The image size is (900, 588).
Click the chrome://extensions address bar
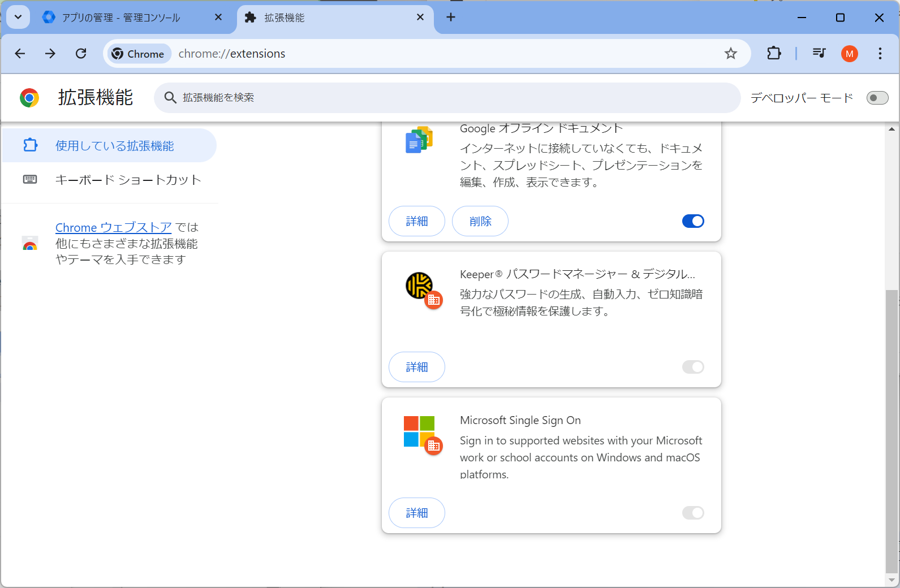click(427, 54)
